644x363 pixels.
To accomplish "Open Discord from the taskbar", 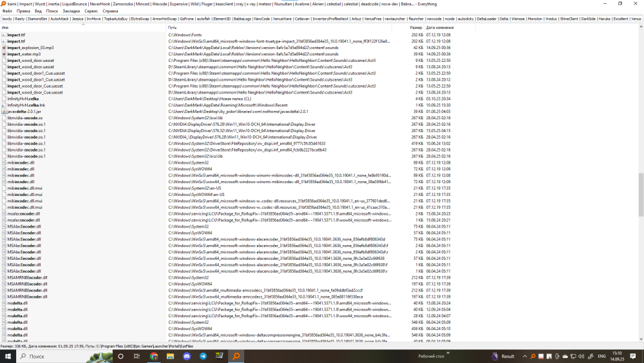I will click(187, 356).
